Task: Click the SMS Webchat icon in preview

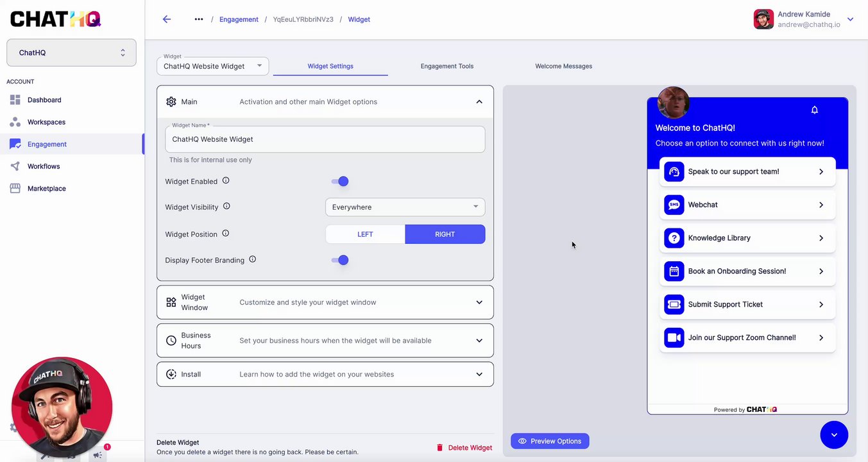Action: coord(674,205)
